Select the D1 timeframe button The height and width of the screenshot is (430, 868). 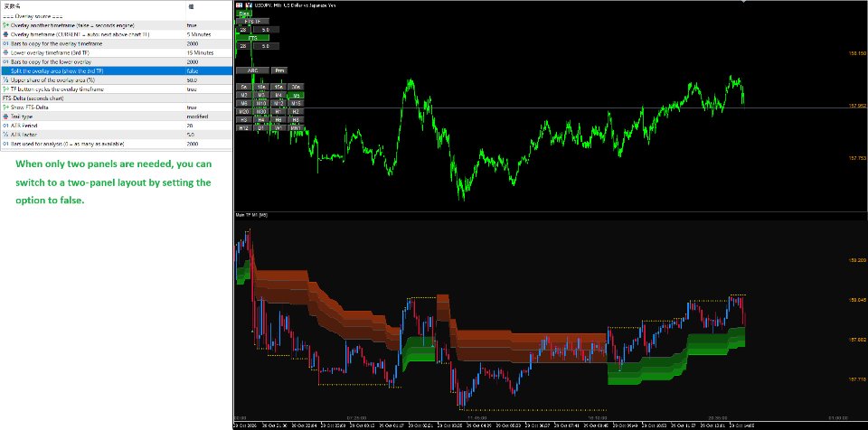pos(261,128)
